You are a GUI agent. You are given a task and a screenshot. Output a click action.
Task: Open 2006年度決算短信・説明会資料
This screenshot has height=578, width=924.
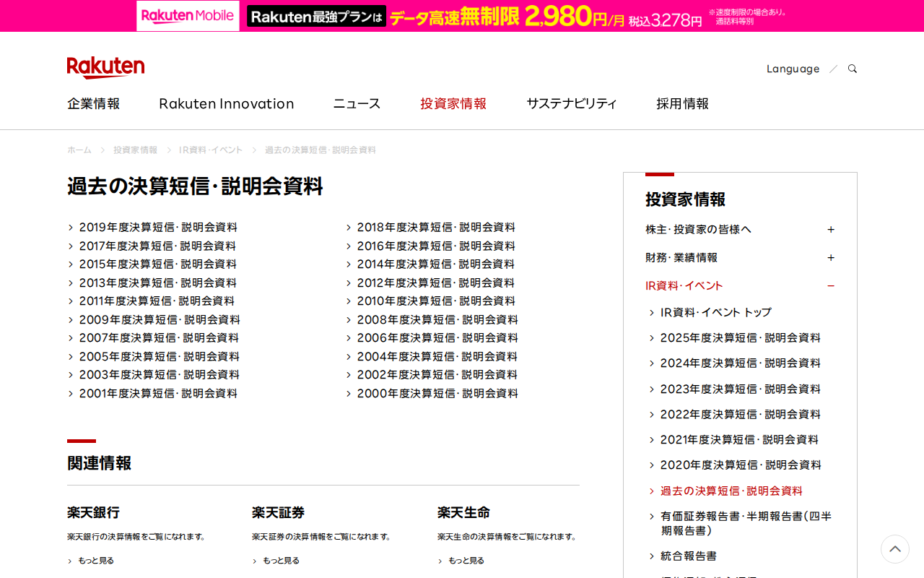437,338
